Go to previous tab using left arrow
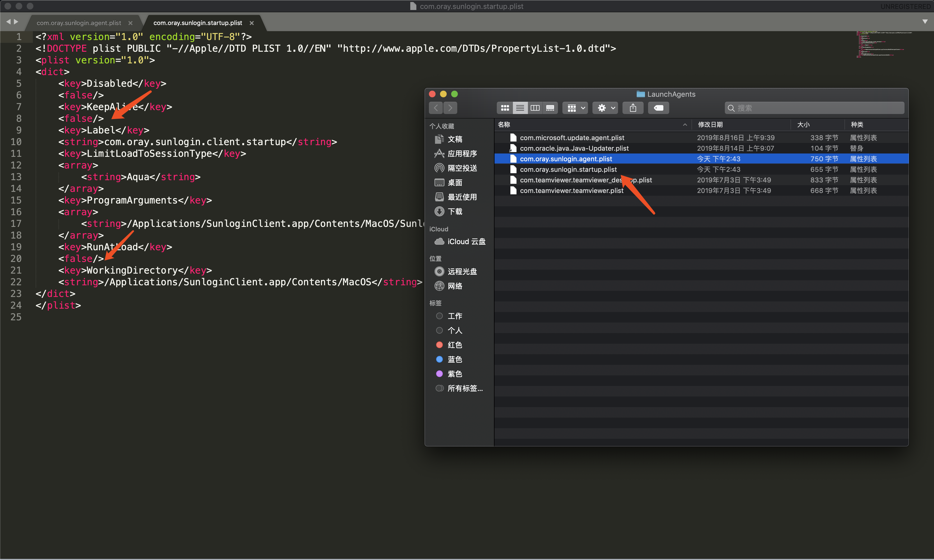This screenshot has height=560, width=934. [8, 22]
